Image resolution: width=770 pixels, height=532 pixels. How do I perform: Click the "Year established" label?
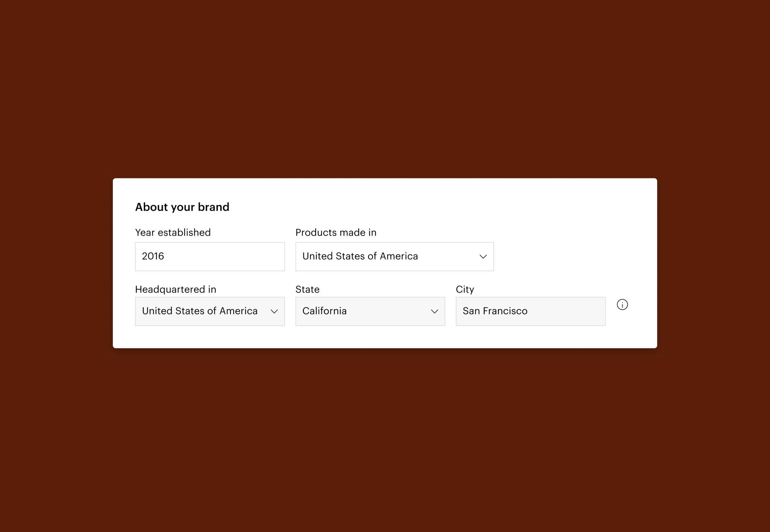pyautogui.click(x=173, y=233)
